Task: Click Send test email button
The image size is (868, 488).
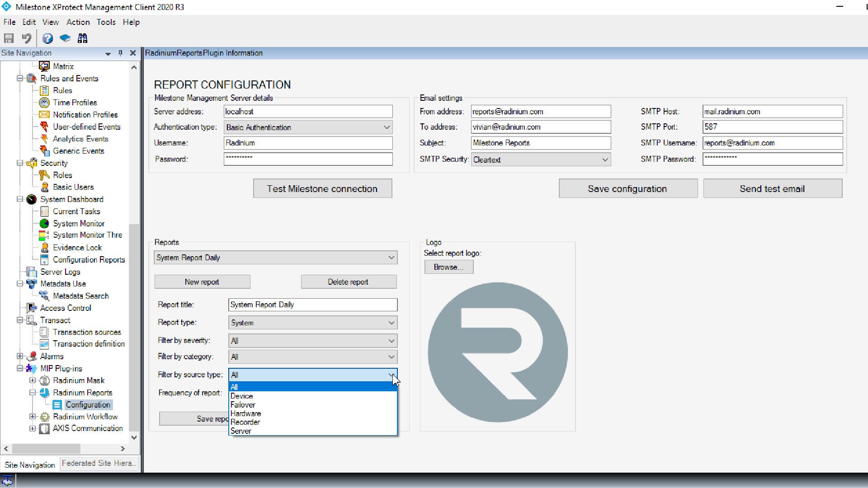Action: pos(772,189)
